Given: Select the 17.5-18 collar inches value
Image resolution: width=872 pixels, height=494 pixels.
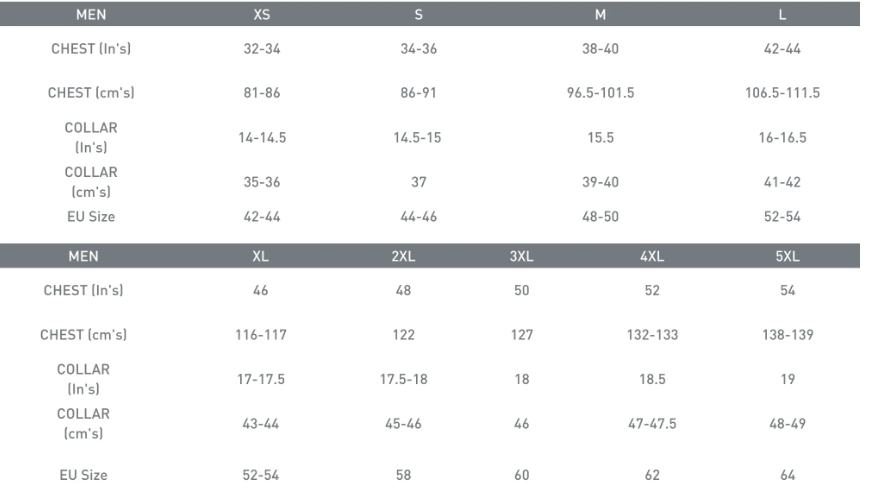Looking at the screenshot, I should coord(403,379).
